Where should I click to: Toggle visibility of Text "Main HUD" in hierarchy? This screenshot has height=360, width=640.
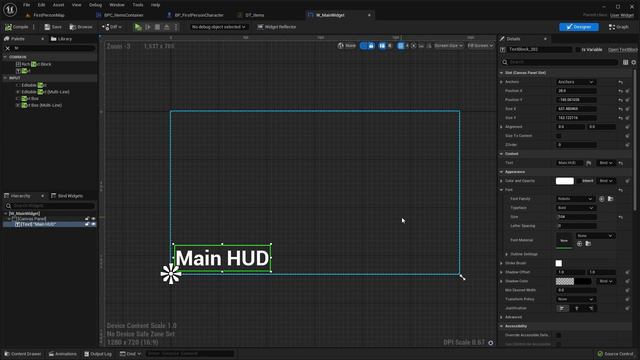click(x=93, y=224)
